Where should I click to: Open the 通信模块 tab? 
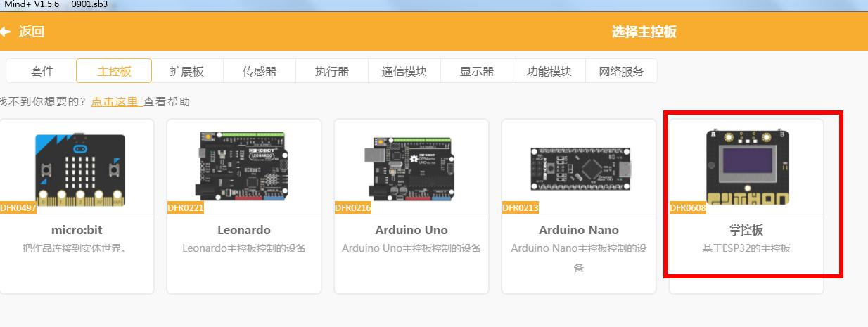(x=404, y=71)
